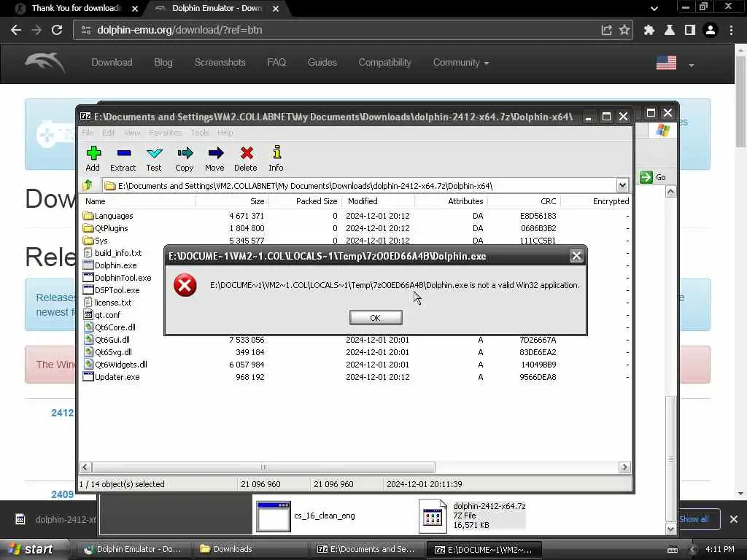The width and height of the screenshot is (747, 560).
Task: Select license.txt in the file list
Action: [x=108, y=303]
